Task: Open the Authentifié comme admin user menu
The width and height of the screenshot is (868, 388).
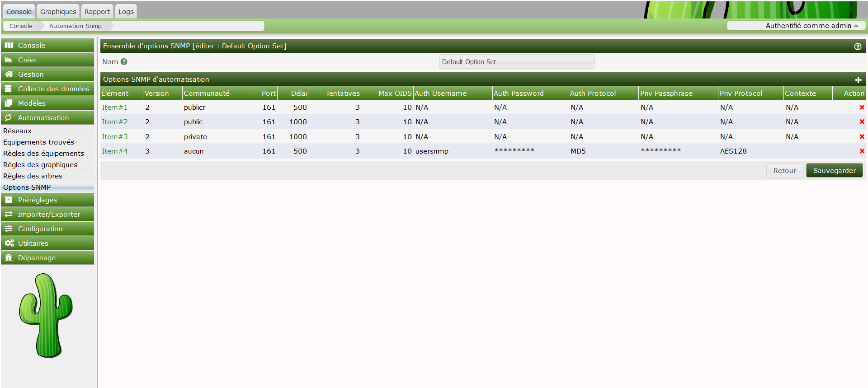Action: pos(797,26)
